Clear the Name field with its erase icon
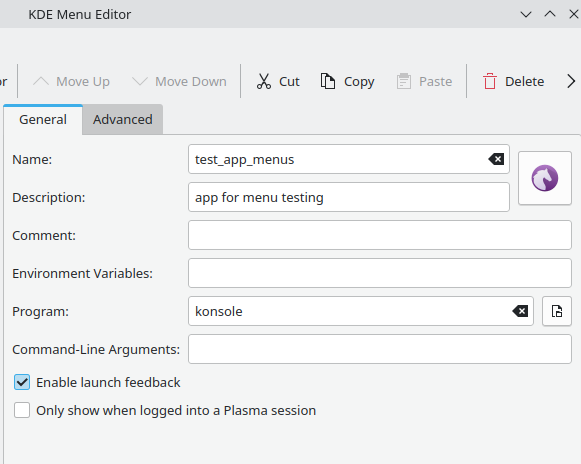This screenshot has height=464, width=581. tap(496, 159)
